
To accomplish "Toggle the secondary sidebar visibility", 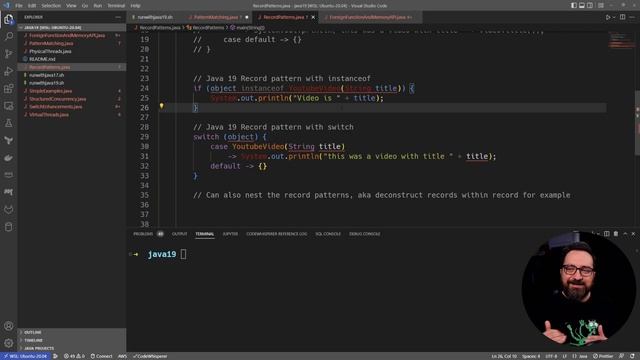I will pyautogui.click(x=590, y=5).
